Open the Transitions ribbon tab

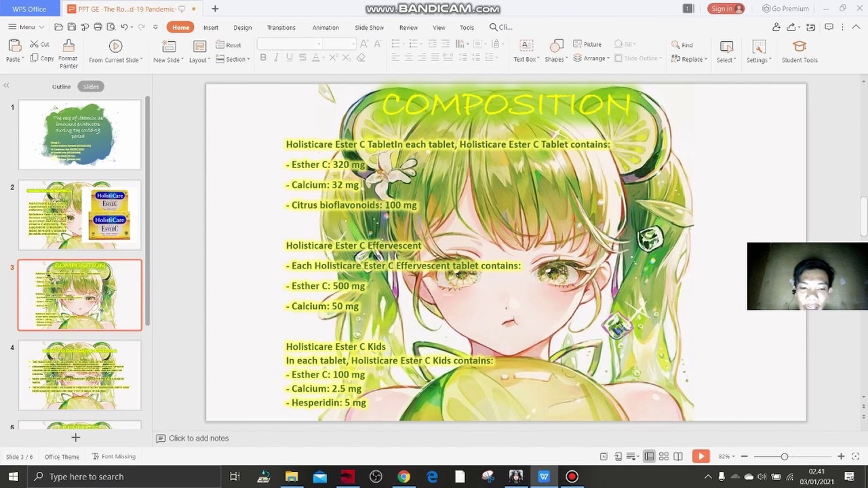pyautogui.click(x=281, y=27)
